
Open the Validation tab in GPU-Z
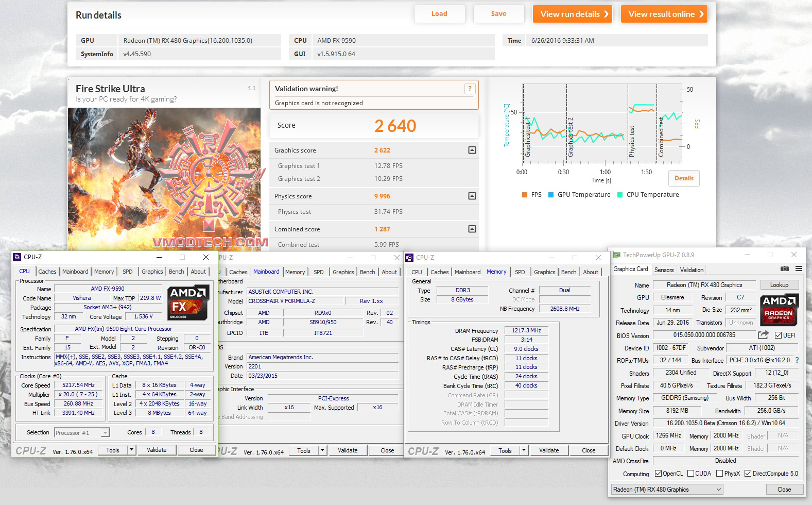[x=692, y=270]
